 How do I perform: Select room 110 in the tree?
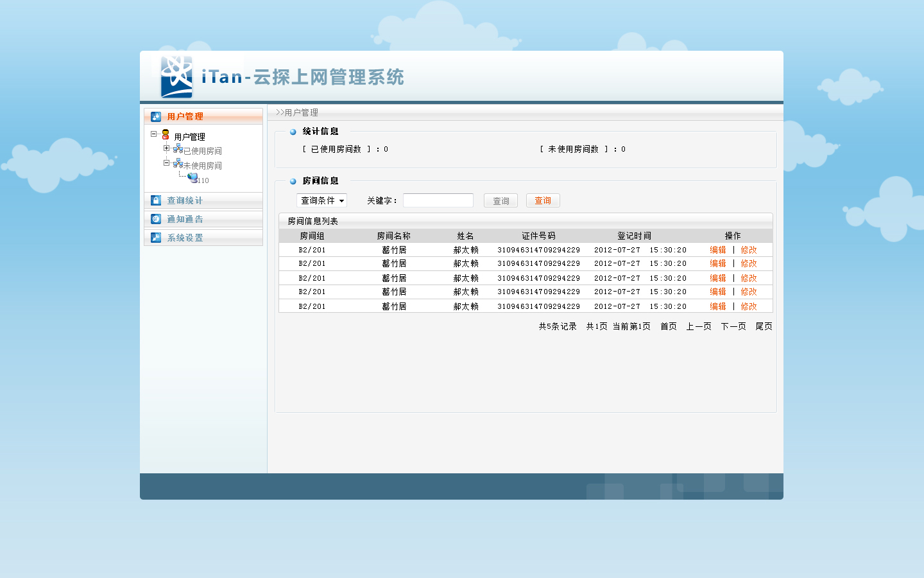coord(203,180)
